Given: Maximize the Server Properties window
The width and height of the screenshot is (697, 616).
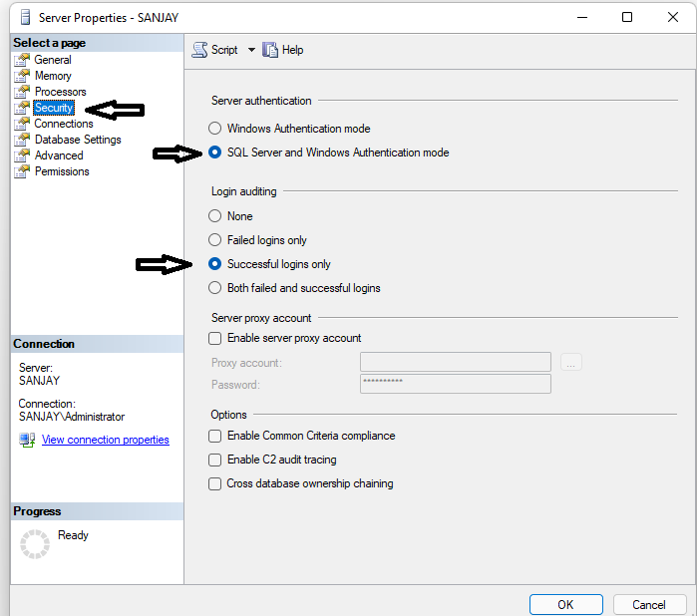Looking at the screenshot, I should [627, 17].
